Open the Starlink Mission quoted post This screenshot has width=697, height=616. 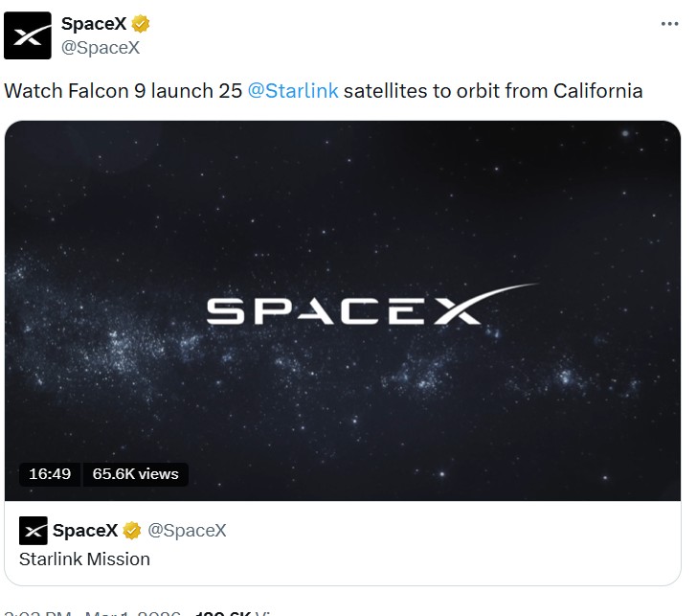84,559
